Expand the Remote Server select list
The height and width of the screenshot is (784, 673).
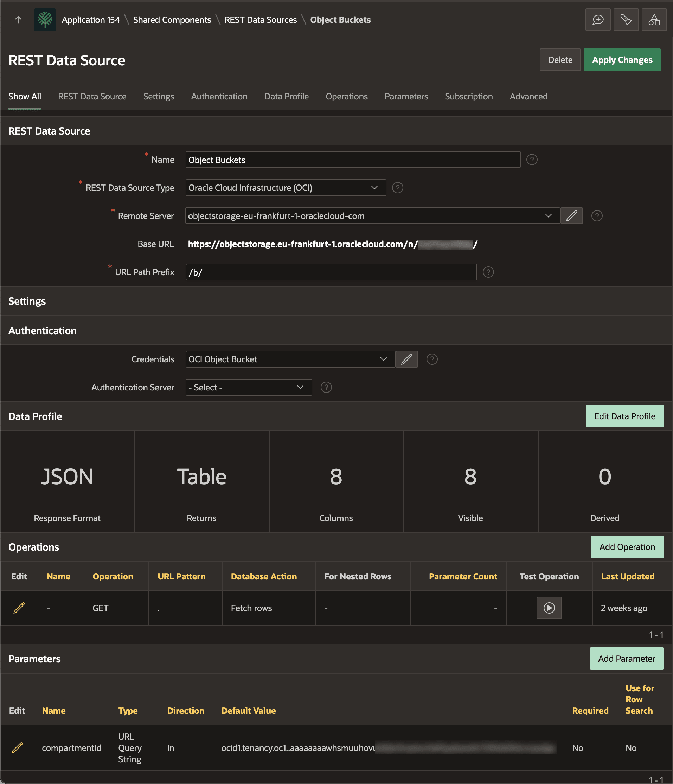(x=372, y=216)
